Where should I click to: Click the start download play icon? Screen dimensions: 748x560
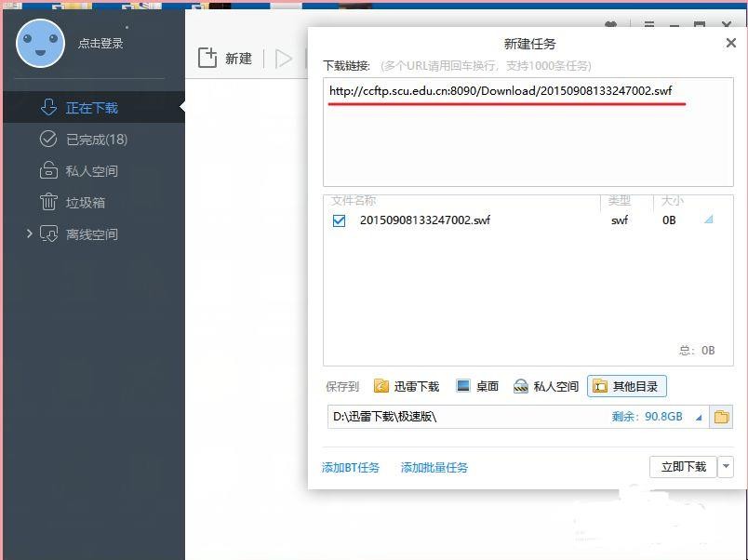[x=284, y=59]
